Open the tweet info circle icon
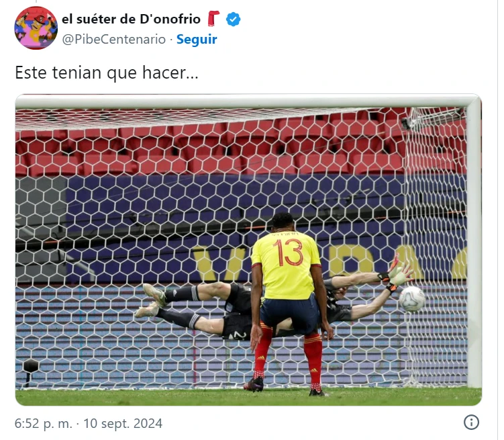This screenshot has height=440, width=504. point(471,422)
